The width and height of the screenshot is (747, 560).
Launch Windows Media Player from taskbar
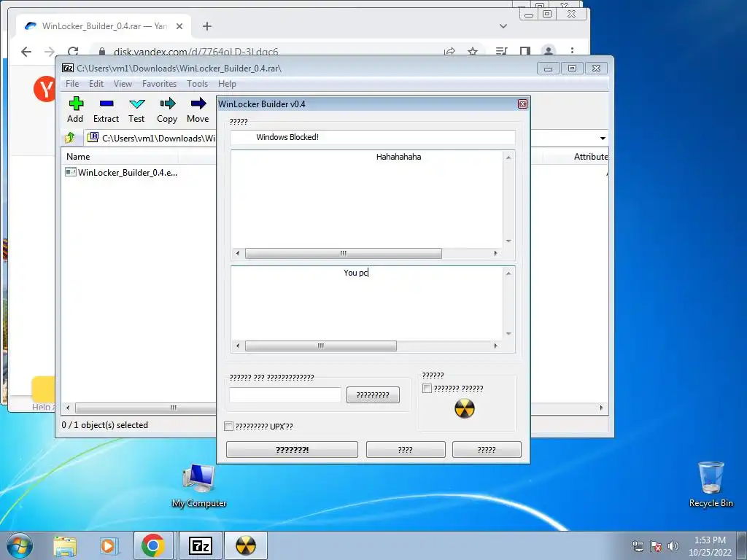tap(109, 546)
